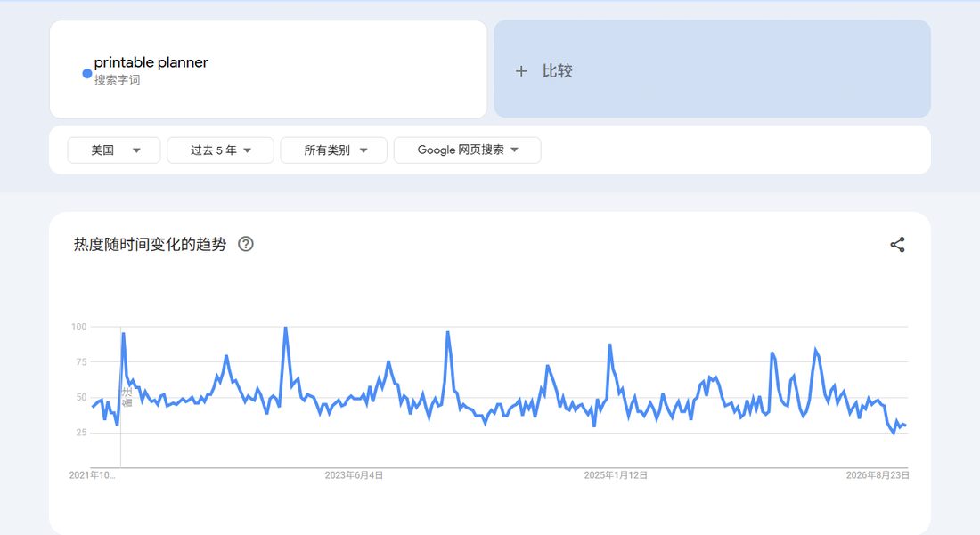The height and width of the screenshot is (535, 980).
Task: Click the chart peak reaching 100
Action: click(286, 328)
